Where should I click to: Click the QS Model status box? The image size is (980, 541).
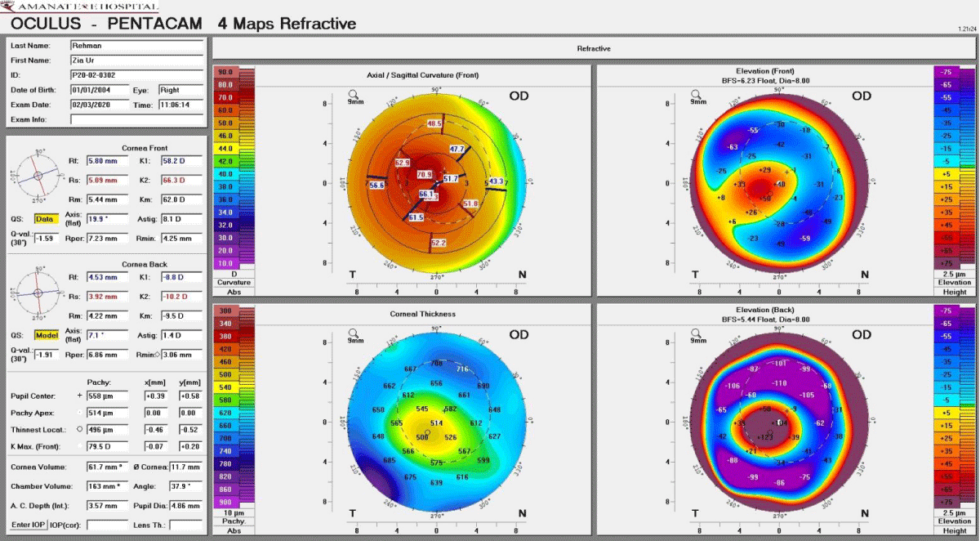[45, 335]
